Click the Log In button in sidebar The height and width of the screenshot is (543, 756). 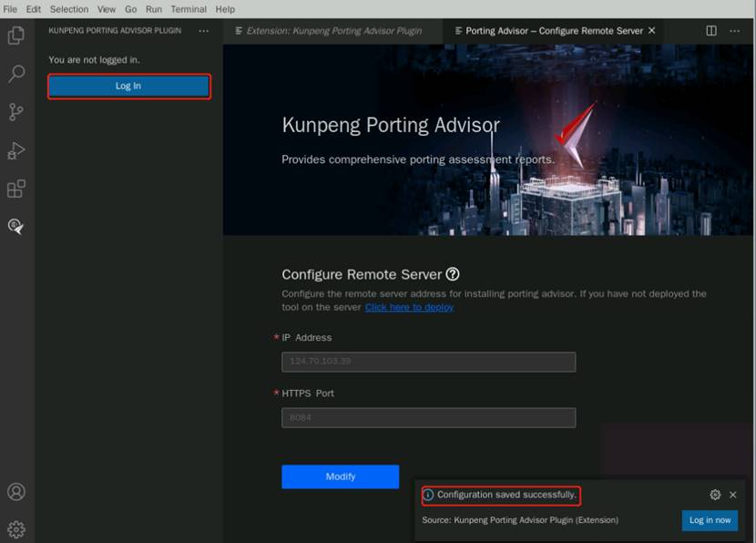(x=128, y=87)
